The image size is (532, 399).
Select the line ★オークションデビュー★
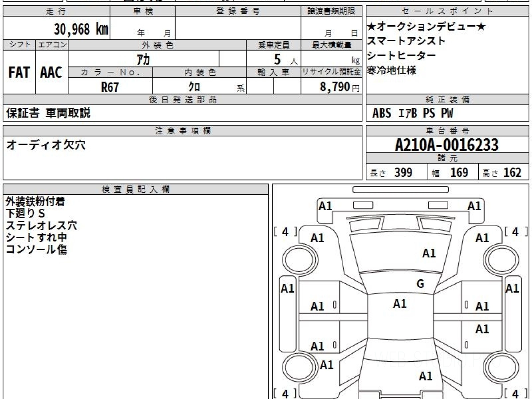coord(426,27)
